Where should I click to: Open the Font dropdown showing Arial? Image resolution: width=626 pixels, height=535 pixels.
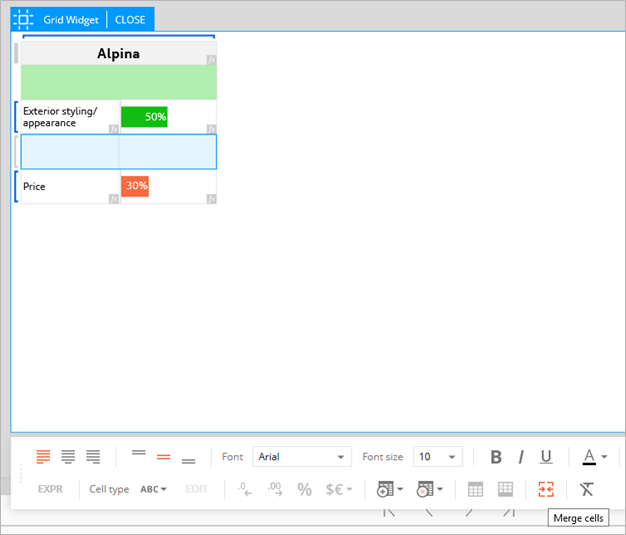tap(302, 457)
